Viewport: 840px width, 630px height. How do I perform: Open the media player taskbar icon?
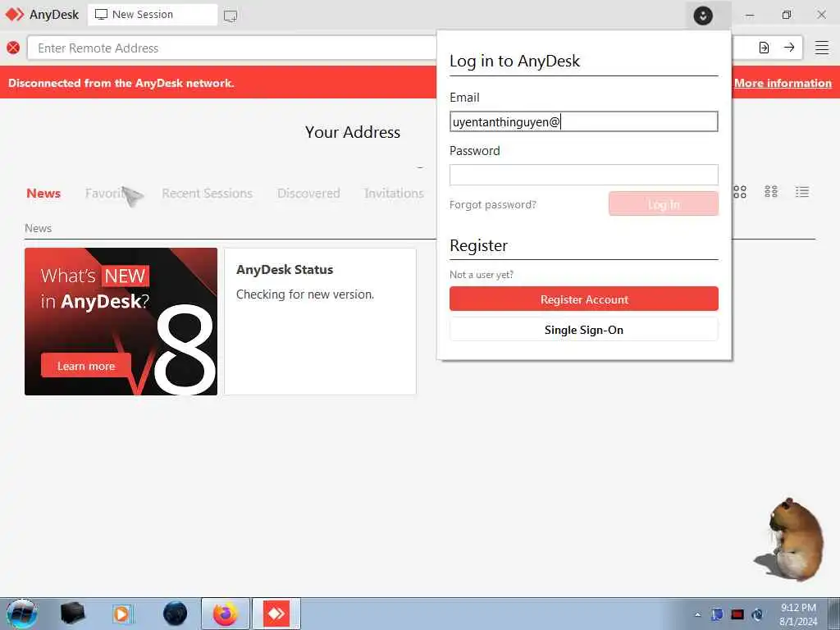pyautogui.click(x=122, y=614)
